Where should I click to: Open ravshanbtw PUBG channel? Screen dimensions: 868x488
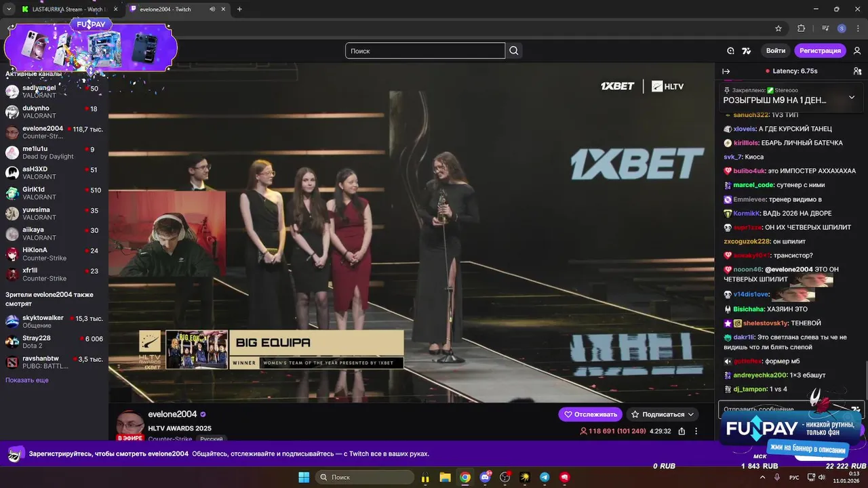pos(53,362)
